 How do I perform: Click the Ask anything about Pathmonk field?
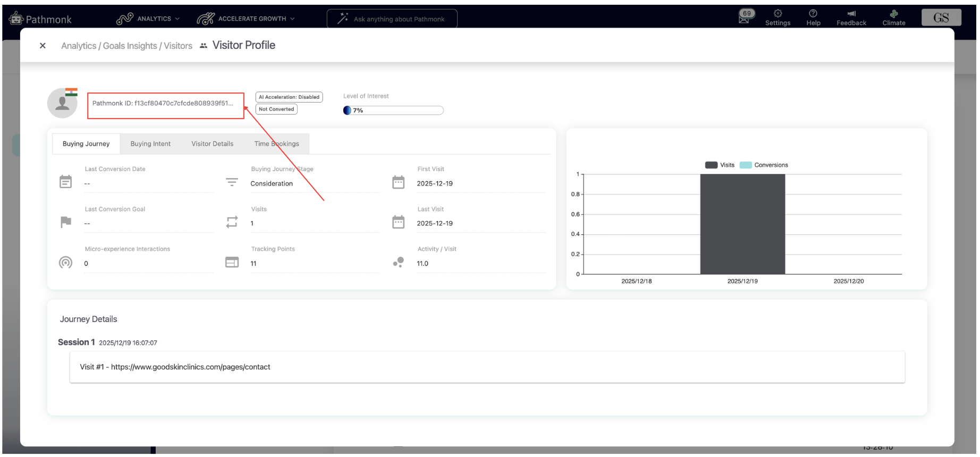[392, 19]
